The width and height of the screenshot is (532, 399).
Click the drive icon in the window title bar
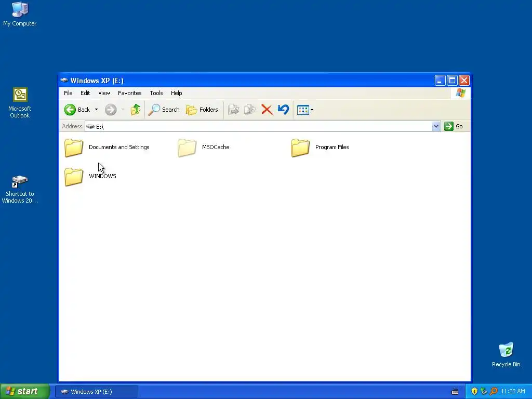coord(64,81)
